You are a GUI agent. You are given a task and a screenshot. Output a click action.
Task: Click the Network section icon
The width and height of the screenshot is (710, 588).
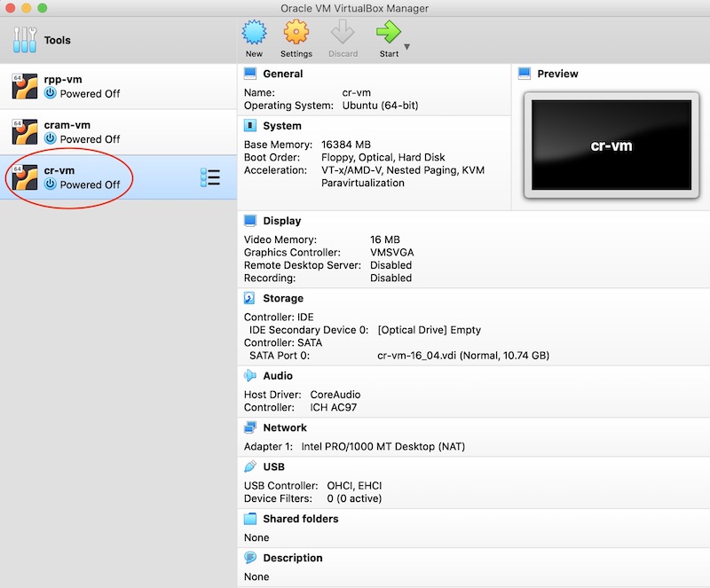click(250, 427)
